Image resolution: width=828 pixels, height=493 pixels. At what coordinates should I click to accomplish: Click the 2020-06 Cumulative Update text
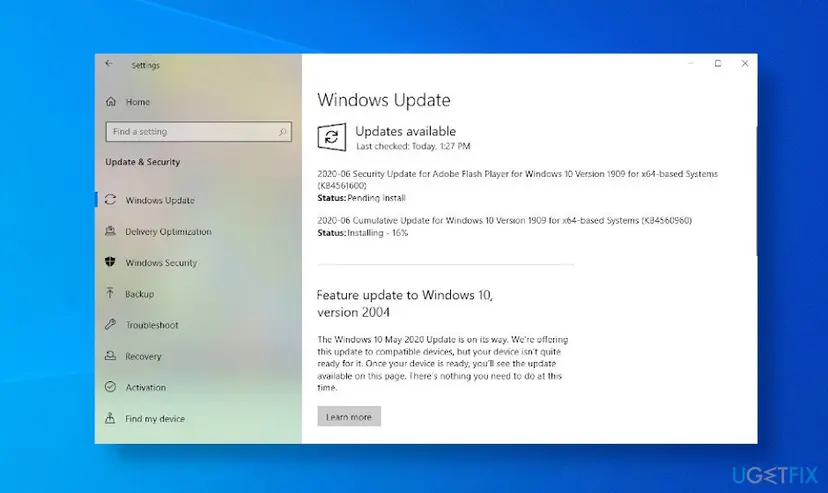click(x=504, y=220)
